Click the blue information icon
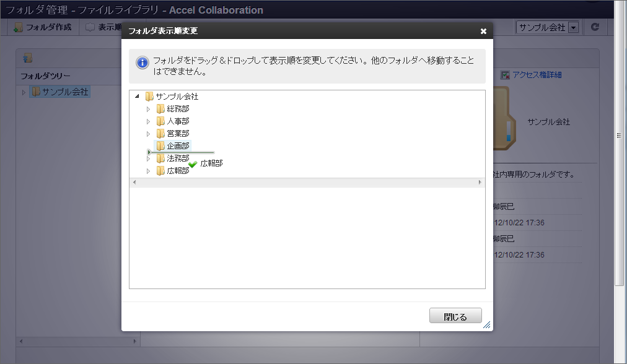Screen dimensions: 627x364 pyautogui.click(x=142, y=63)
